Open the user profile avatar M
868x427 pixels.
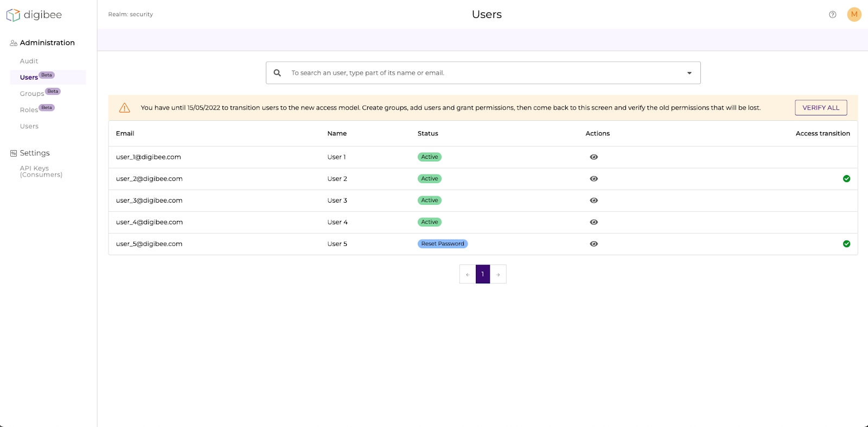click(854, 15)
